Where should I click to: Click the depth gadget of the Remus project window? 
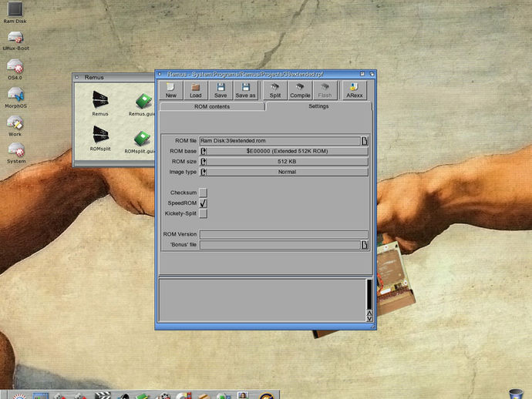click(372, 74)
